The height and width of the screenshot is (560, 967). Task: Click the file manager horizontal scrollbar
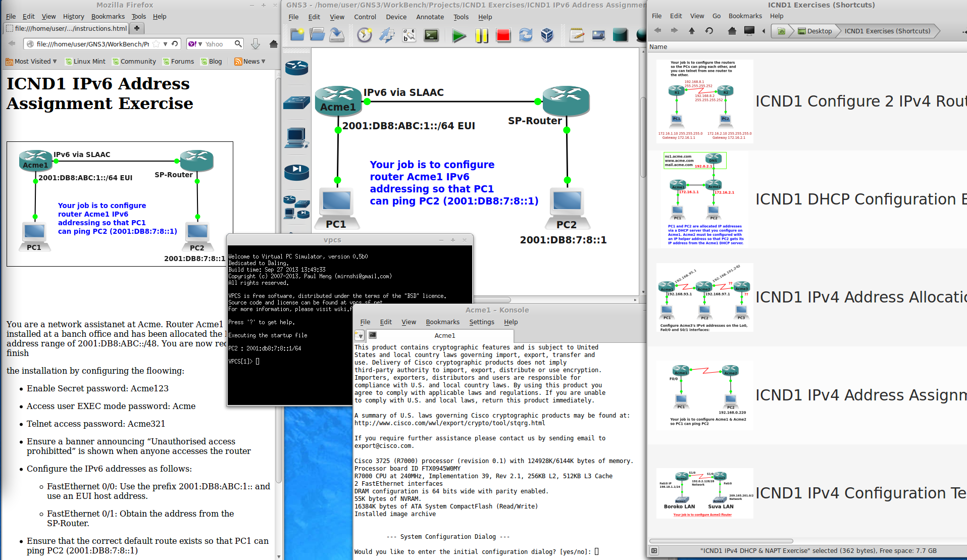(x=721, y=541)
